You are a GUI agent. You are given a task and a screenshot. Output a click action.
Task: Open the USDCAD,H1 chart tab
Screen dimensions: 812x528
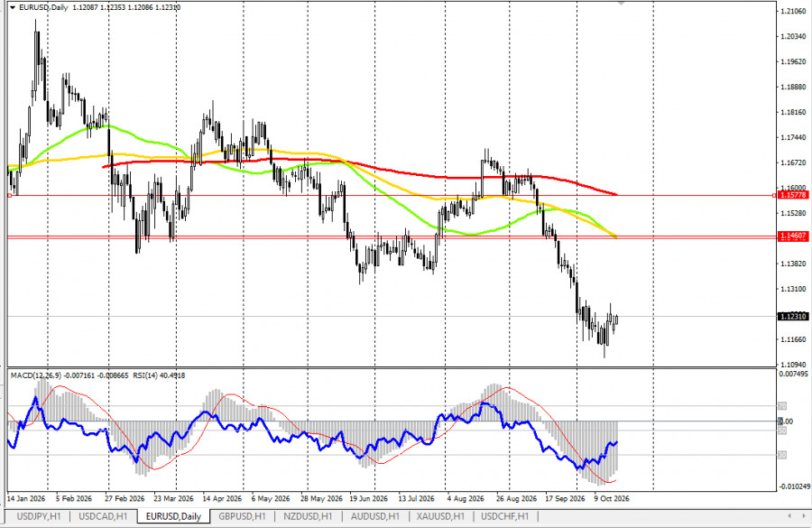pyautogui.click(x=103, y=516)
